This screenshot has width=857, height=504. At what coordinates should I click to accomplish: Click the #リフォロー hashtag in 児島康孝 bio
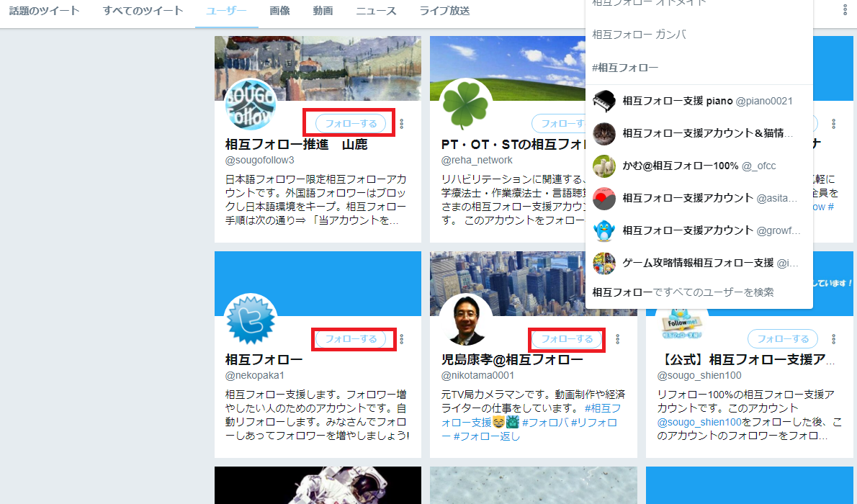click(529, 430)
